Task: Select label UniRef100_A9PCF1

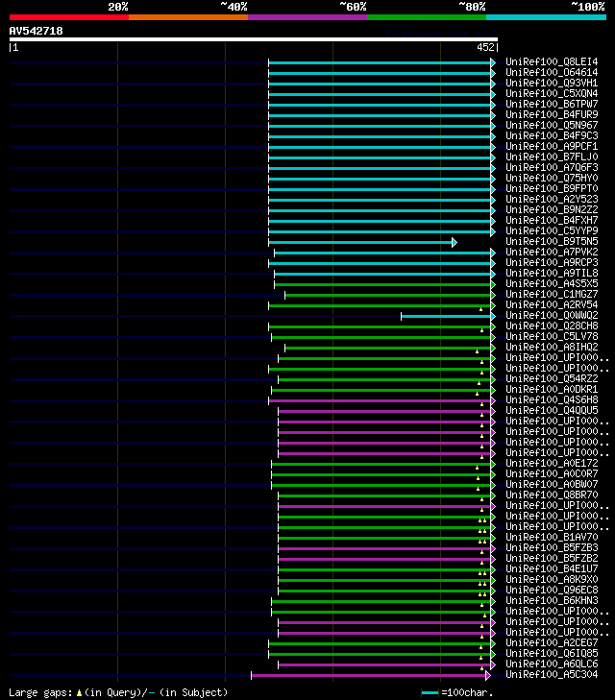Action: (x=552, y=146)
